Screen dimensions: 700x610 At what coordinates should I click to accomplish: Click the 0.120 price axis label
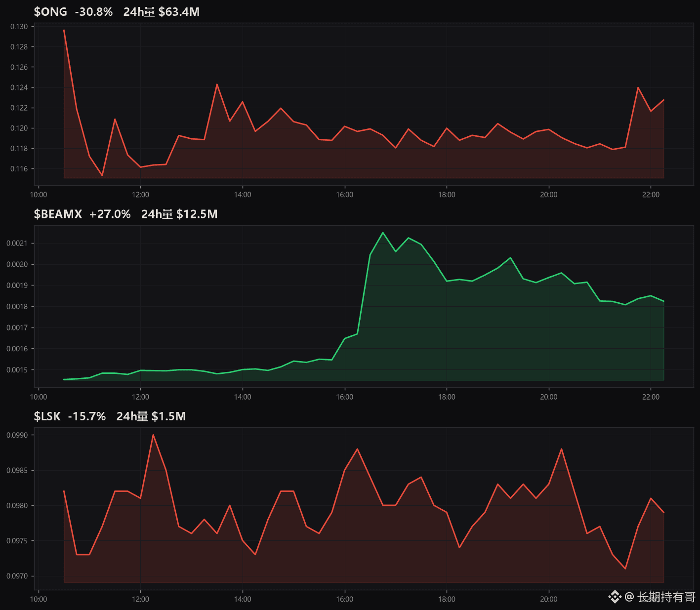[x=19, y=128]
